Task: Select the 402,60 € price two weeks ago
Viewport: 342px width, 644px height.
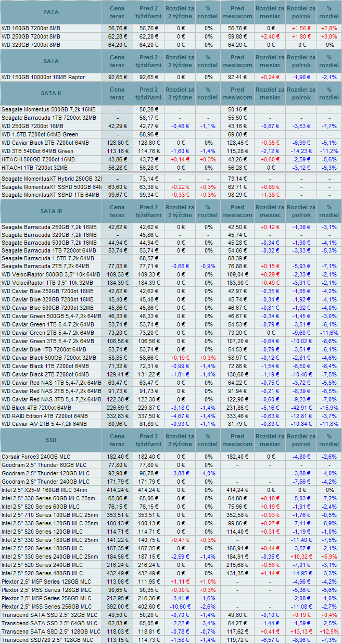Action: 149,607
